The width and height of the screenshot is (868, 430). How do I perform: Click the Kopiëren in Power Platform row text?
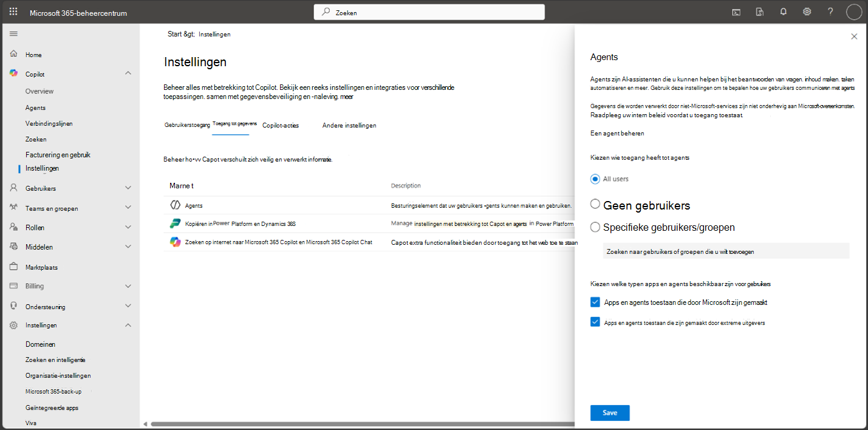[x=240, y=224]
